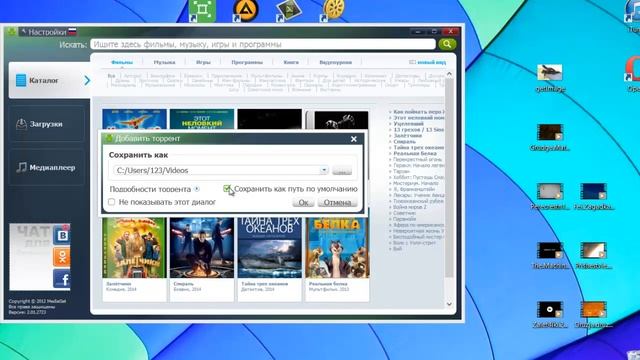Open Перекрестный огонь in the side list

(x=418, y=160)
